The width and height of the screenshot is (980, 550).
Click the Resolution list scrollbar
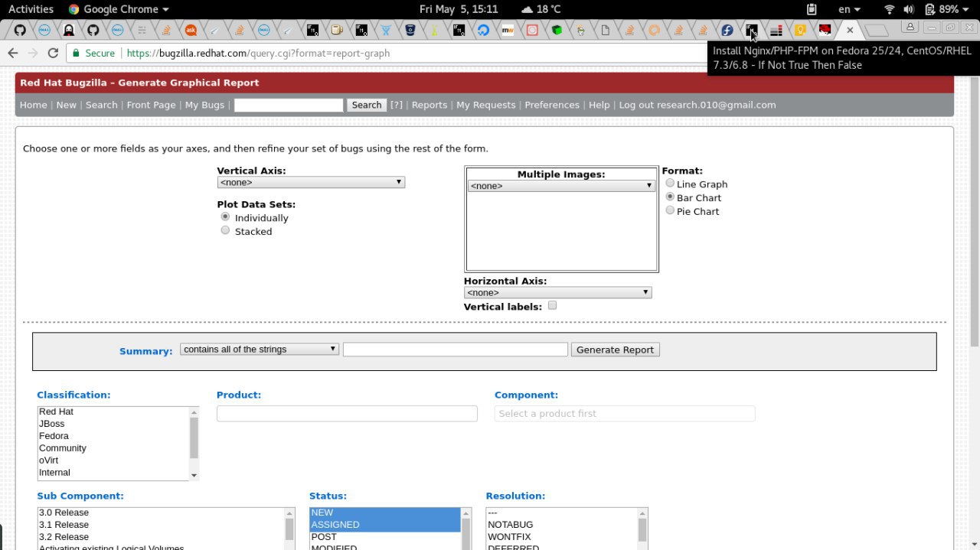tap(642, 529)
